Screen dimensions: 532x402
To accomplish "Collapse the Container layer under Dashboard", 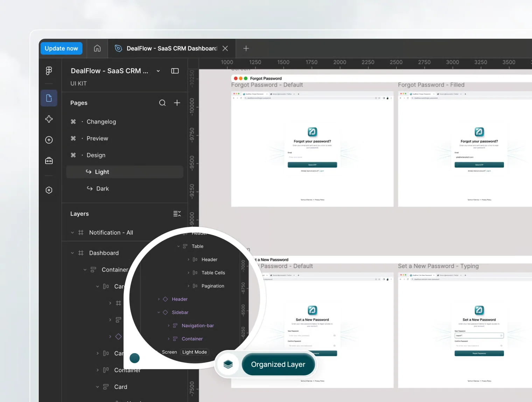I will pyautogui.click(x=85, y=270).
